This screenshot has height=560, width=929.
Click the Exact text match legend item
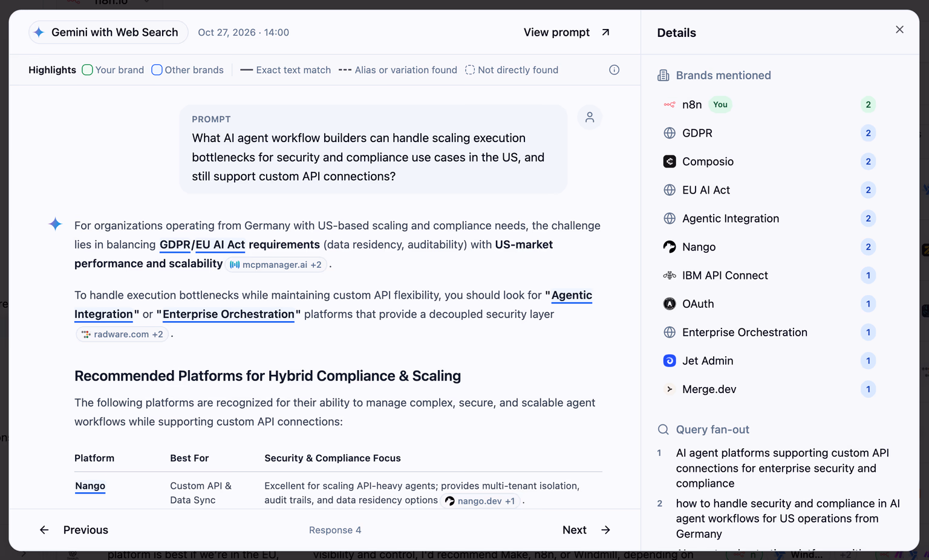click(285, 70)
